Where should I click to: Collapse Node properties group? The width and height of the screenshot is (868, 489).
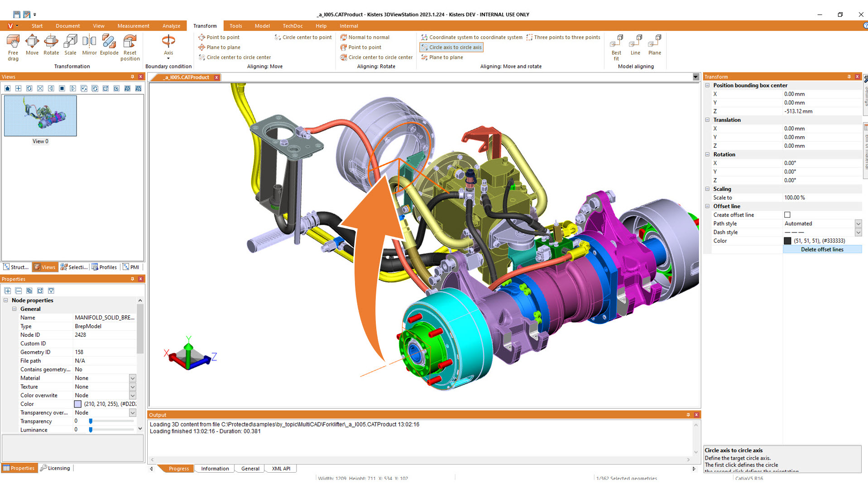click(x=6, y=300)
